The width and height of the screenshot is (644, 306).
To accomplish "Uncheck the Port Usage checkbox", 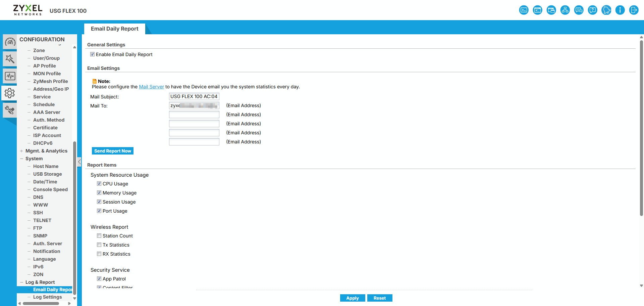I will (99, 211).
